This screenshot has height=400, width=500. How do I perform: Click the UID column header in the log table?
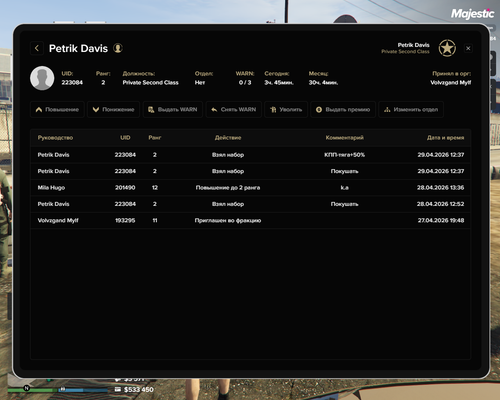(x=125, y=138)
